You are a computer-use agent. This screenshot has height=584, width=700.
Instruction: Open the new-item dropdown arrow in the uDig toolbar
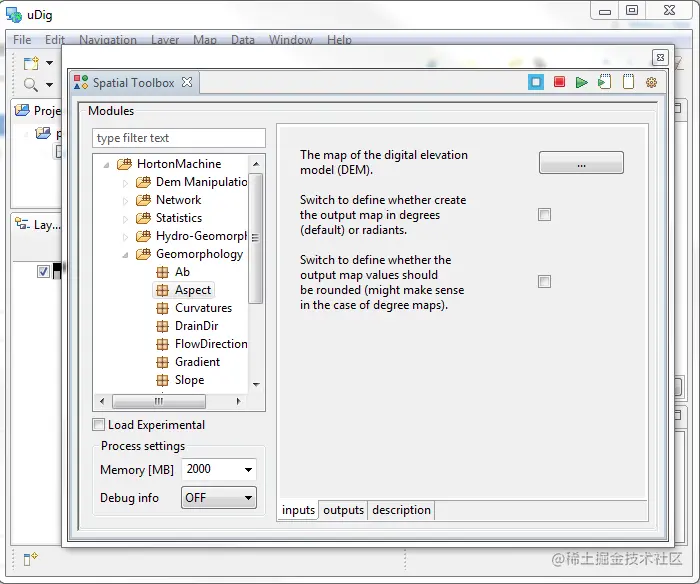click(x=50, y=63)
